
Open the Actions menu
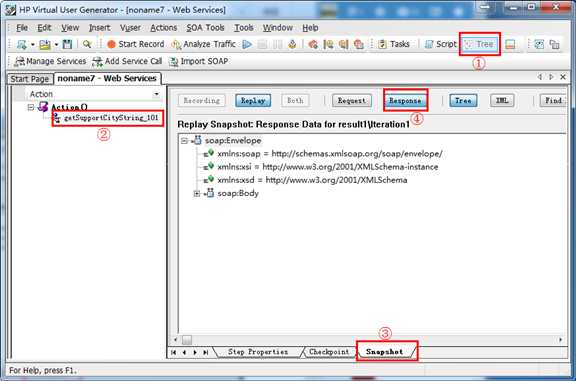[x=163, y=28]
